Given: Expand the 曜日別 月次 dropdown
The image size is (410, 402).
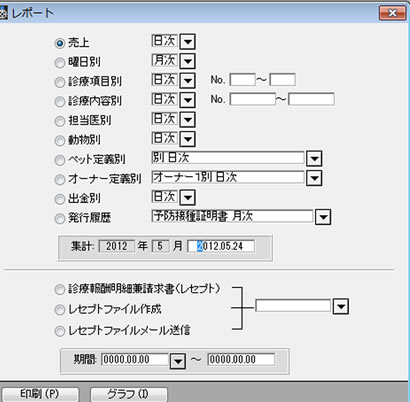Looking at the screenshot, I should [187, 61].
